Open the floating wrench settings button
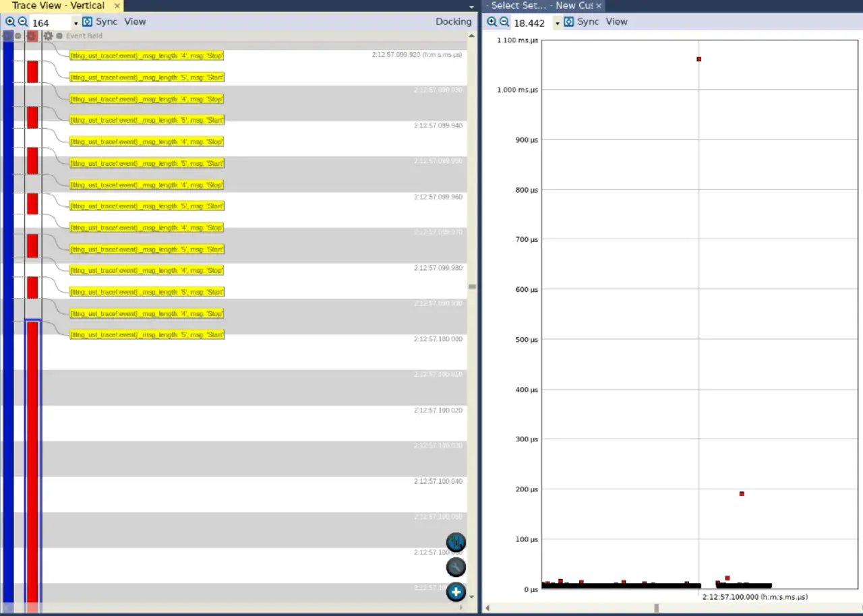The height and width of the screenshot is (616, 863). pyautogui.click(x=456, y=567)
